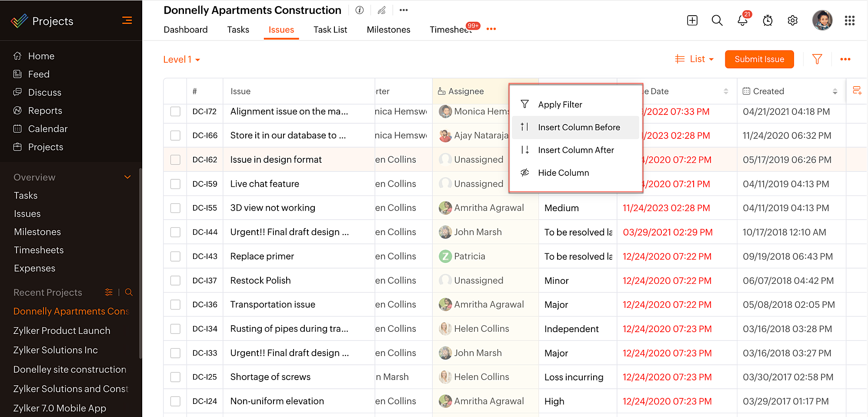Open the Timesheet tab
This screenshot has height=417, width=868.
click(451, 30)
